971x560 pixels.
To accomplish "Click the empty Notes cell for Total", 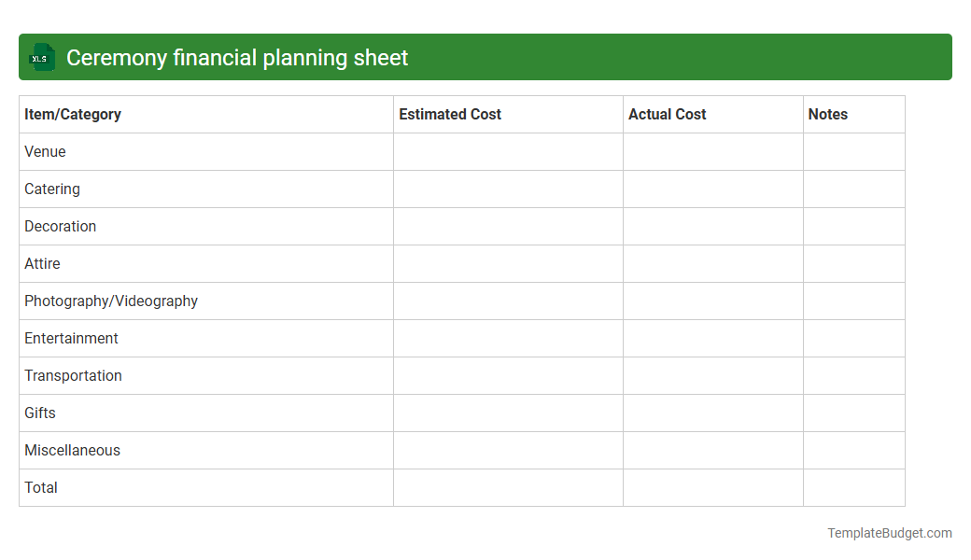I will tap(853, 487).
